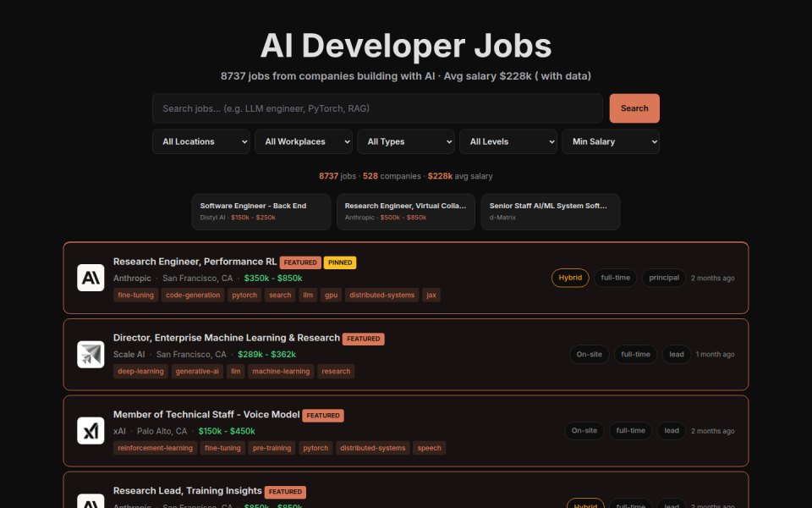The height and width of the screenshot is (508, 812).
Task: Click lead pill on xAI job
Action: click(x=672, y=431)
